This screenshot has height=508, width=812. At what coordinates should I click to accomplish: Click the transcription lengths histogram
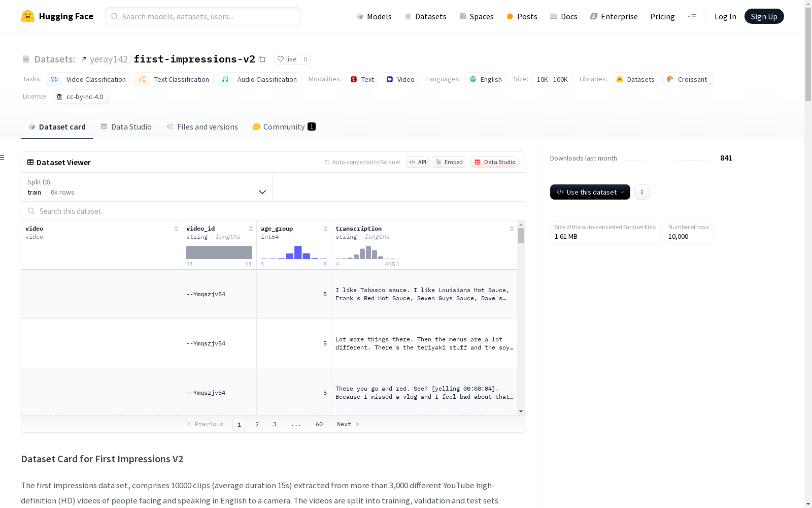point(368,252)
